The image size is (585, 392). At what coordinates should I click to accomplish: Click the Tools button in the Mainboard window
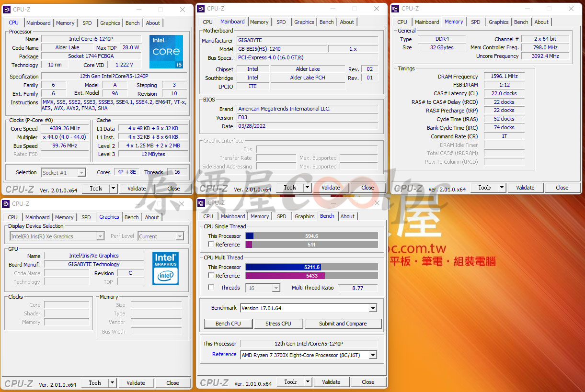pos(290,188)
